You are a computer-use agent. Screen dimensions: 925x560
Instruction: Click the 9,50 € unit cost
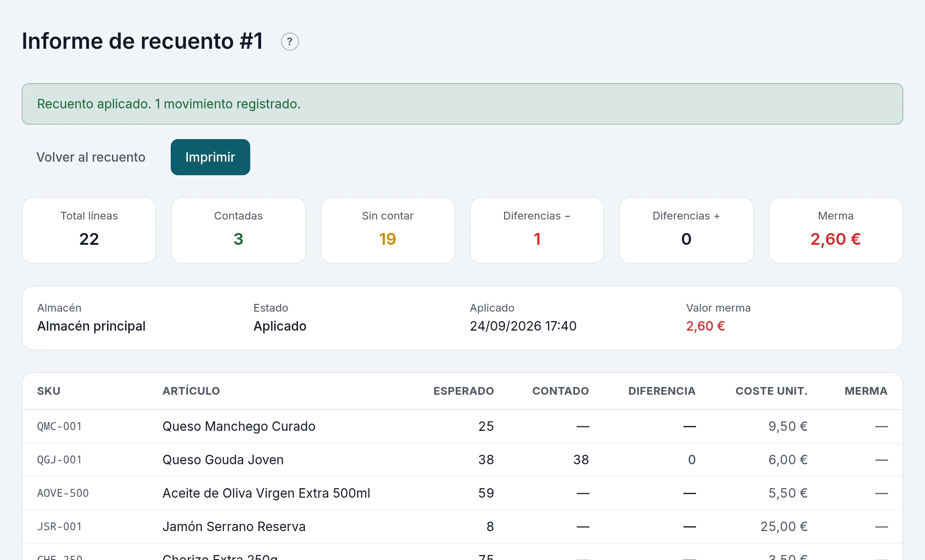click(788, 426)
